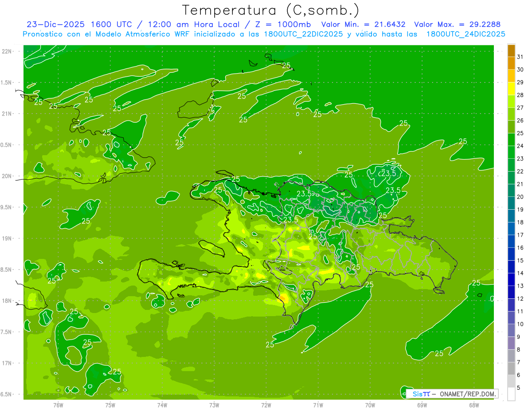The height and width of the screenshot is (411, 532).
Task: Click the "6.5N" latitude axis label
Action: coord(7,394)
